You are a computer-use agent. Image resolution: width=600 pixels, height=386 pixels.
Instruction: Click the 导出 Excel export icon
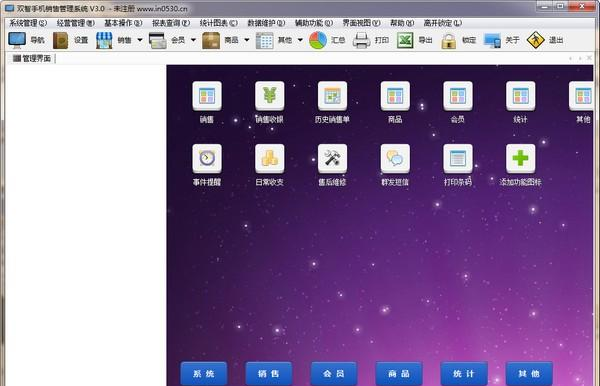(405, 40)
